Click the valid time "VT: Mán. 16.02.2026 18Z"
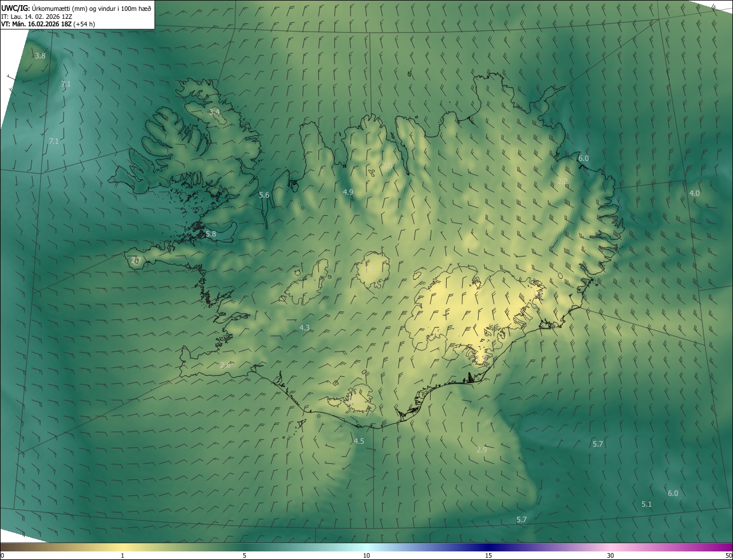Screen dimensions: 733x560 coord(37,24)
